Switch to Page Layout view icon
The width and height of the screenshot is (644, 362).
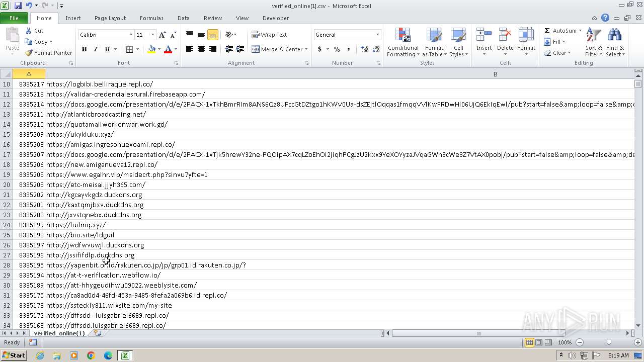(x=539, y=342)
